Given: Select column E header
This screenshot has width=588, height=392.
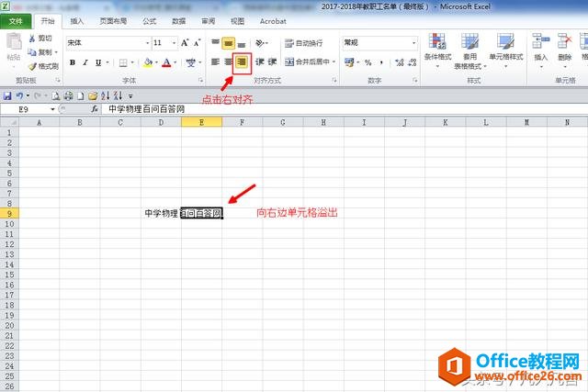Looking at the screenshot, I should pos(202,122).
